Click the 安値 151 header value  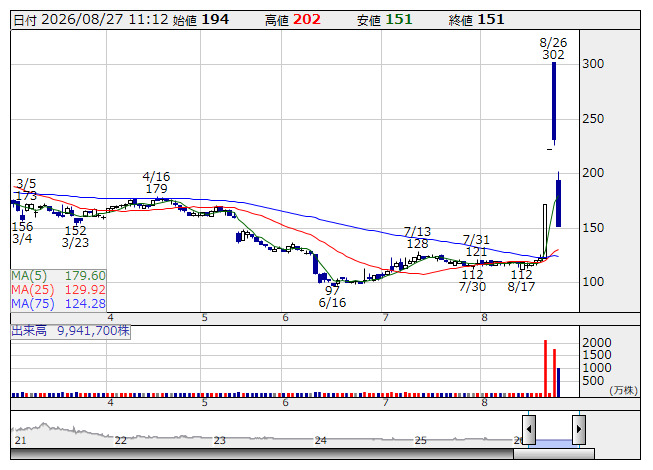coord(384,20)
